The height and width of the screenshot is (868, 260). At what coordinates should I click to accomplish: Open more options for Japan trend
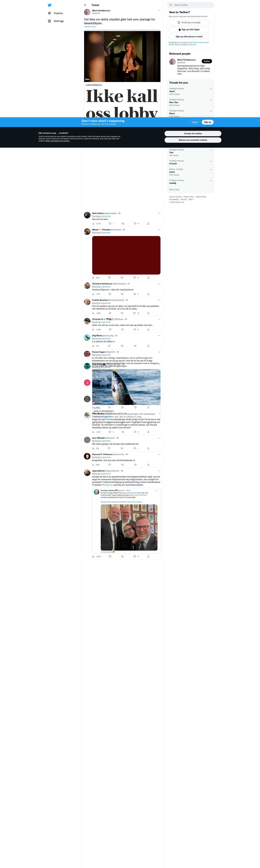click(x=211, y=89)
